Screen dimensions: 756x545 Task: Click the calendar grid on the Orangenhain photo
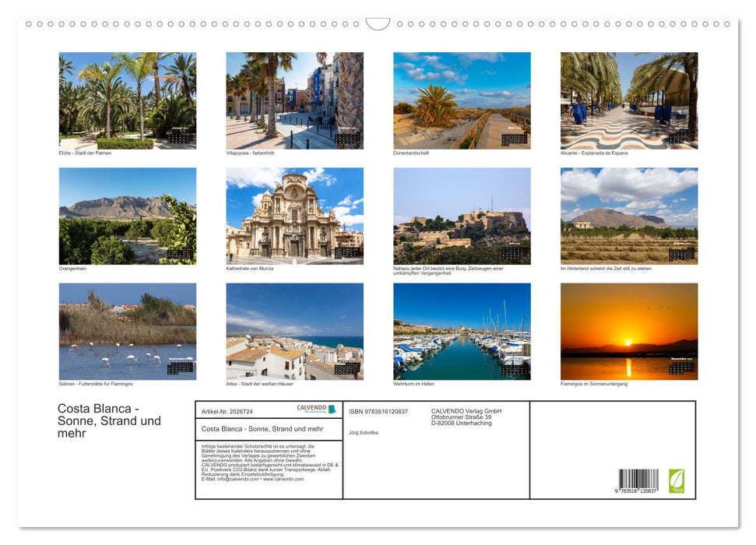(181, 253)
